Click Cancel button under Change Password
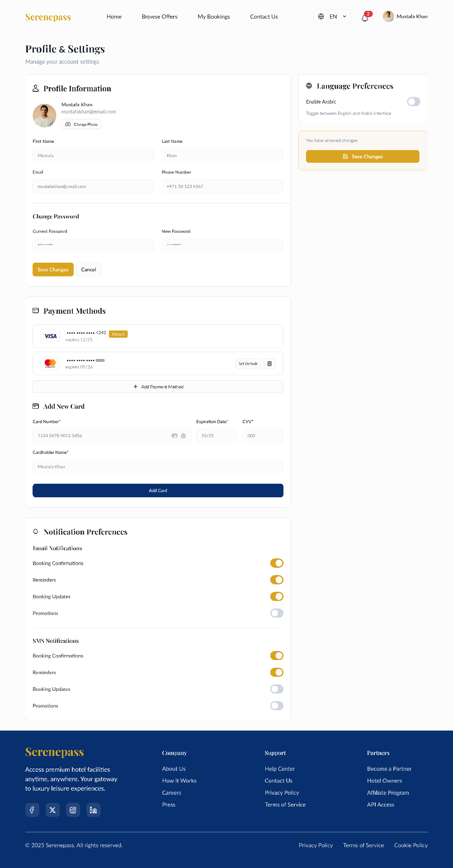The image size is (453, 868). click(x=89, y=269)
